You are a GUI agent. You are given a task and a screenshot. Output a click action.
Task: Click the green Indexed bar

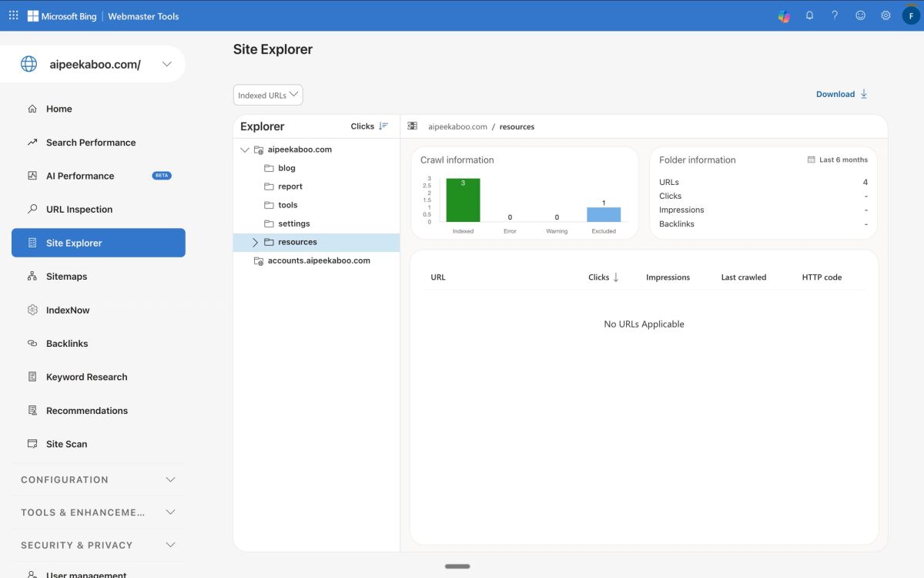click(x=463, y=200)
